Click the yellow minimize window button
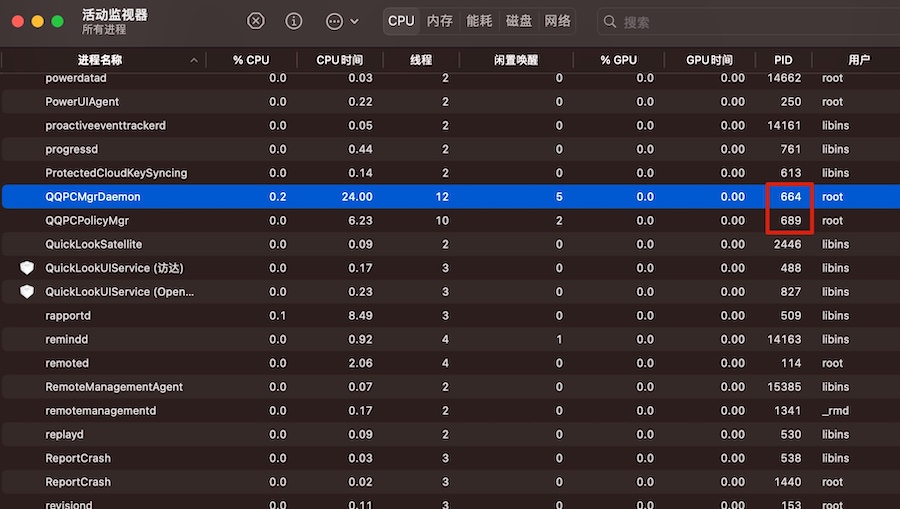The width and height of the screenshot is (900, 509). point(39,21)
